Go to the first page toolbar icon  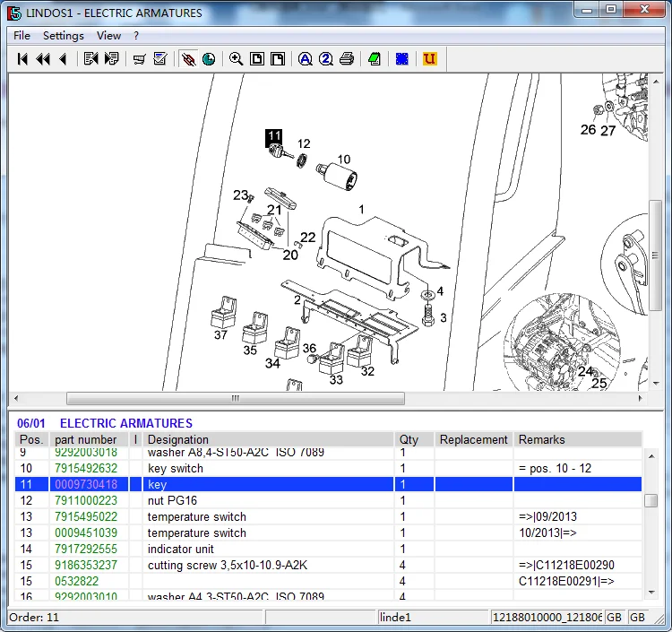[x=22, y=59]
